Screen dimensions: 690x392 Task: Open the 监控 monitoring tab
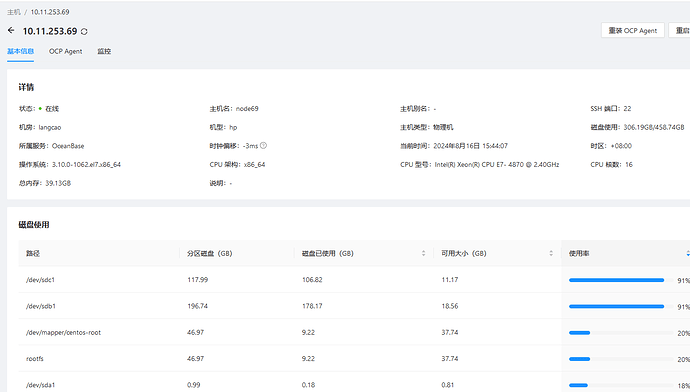tap(104, 51)
